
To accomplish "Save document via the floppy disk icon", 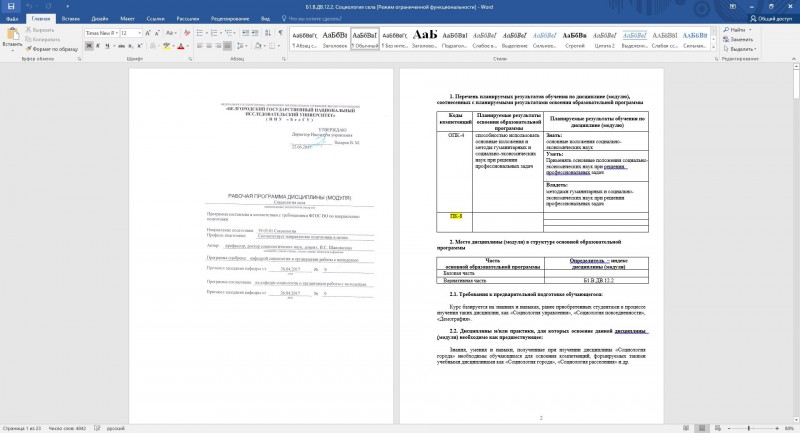I will point(11,7).
